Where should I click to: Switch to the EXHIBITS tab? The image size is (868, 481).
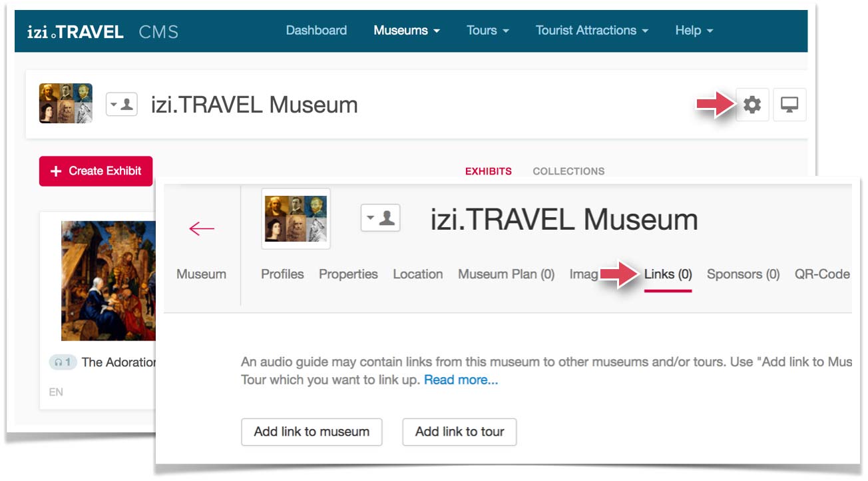click(489, 171)
